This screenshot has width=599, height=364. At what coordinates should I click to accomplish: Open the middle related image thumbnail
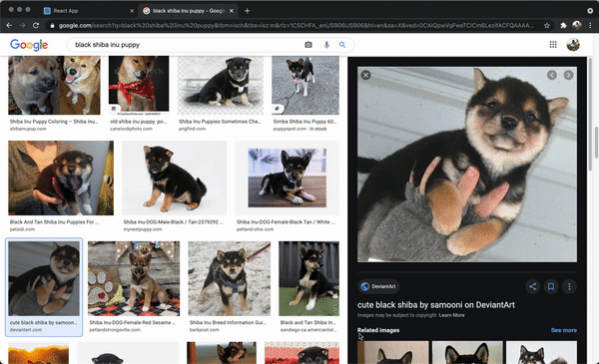pos(467,353)
